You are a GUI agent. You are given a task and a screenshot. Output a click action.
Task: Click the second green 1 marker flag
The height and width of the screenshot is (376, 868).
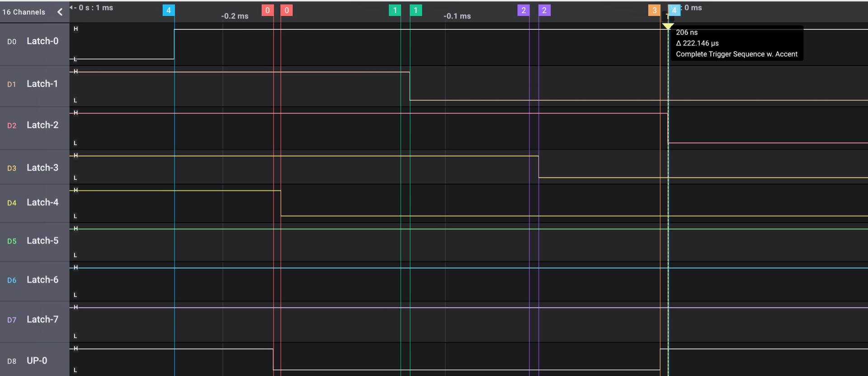point(416,10)
